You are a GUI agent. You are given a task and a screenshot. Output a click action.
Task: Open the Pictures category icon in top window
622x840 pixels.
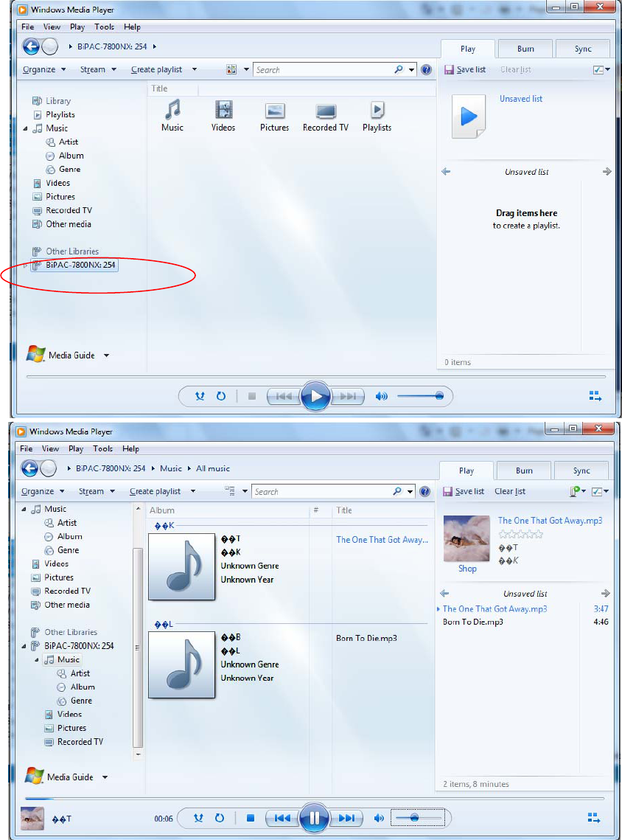pos(275,116)
